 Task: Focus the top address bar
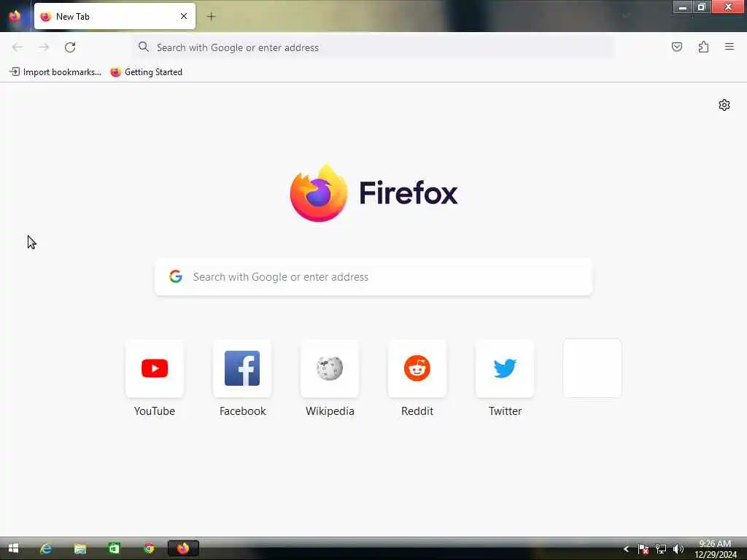pyautogui.click(x=373, y=47)
